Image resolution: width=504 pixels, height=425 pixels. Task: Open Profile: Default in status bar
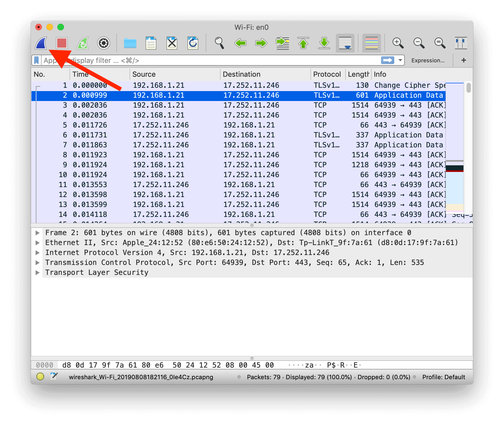(443, 377)
